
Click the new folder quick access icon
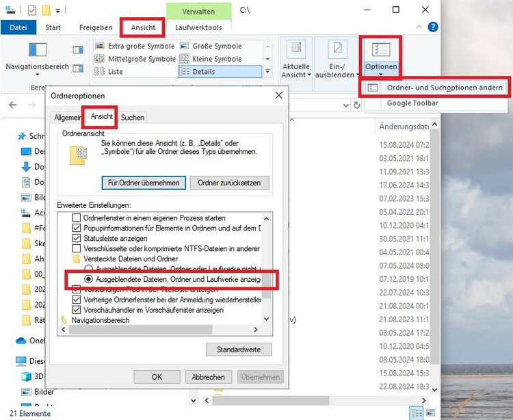46,10
